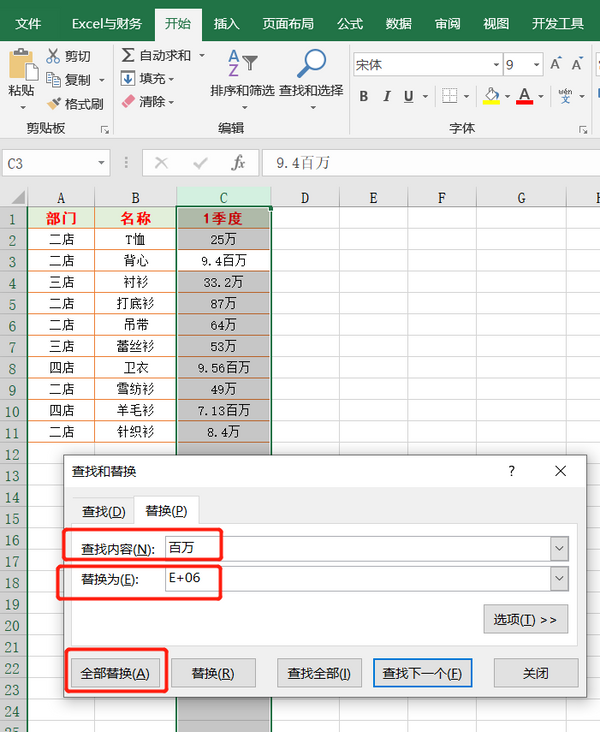Expand the Copy dropdown arrow
The image size is (600, 732).
[102, 80]
